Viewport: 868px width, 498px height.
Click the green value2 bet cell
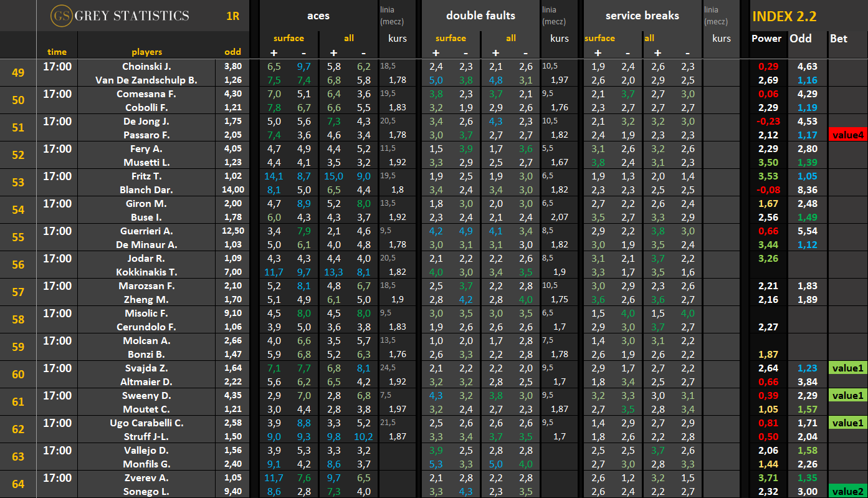point(847,491)
